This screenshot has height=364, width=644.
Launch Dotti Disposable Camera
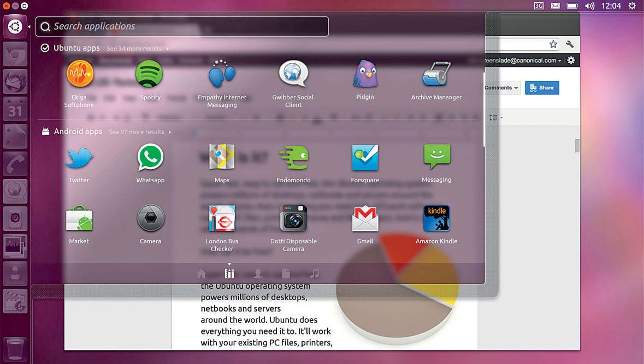coord(293,219)
